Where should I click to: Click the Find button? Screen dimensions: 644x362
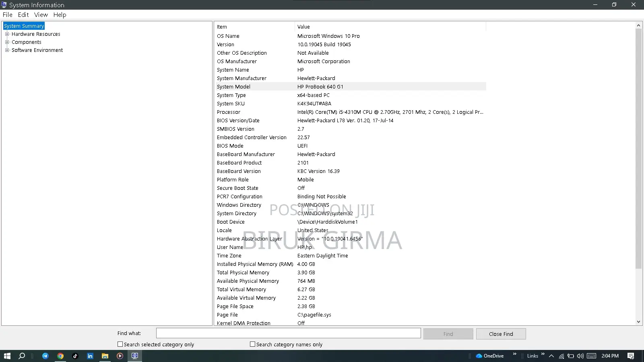(448, 334)
